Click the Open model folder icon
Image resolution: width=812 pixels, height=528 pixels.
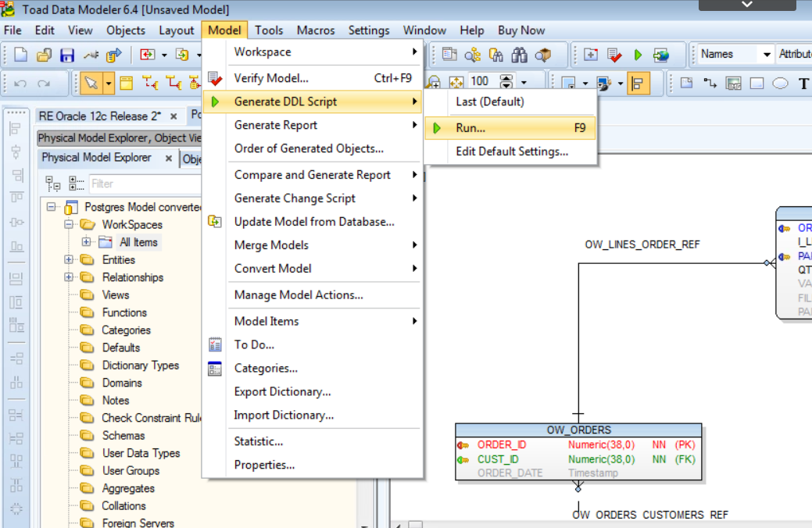(x=44, y=55)
